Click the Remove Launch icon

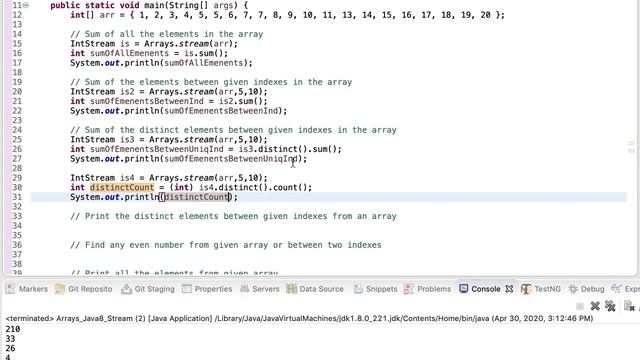(595, 306)
